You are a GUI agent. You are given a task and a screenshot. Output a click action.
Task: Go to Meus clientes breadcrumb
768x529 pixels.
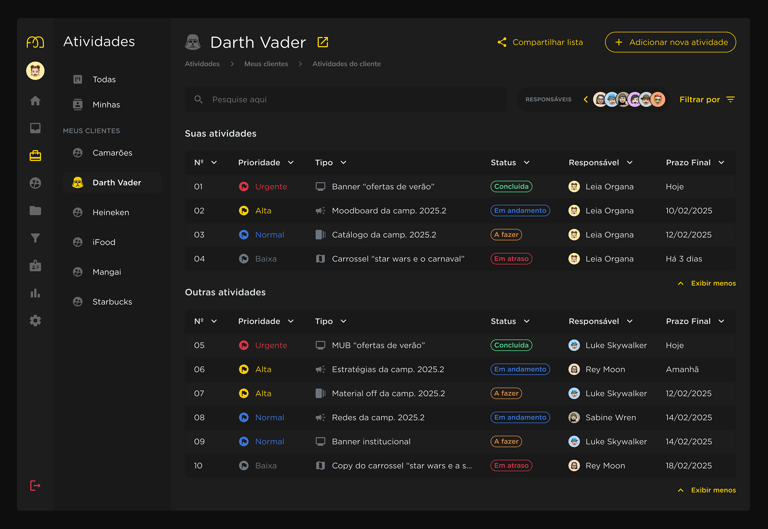[x=266, y=64]
